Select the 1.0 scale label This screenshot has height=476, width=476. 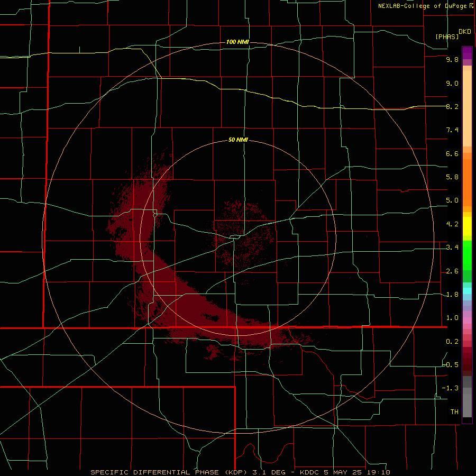click(452, 318)
